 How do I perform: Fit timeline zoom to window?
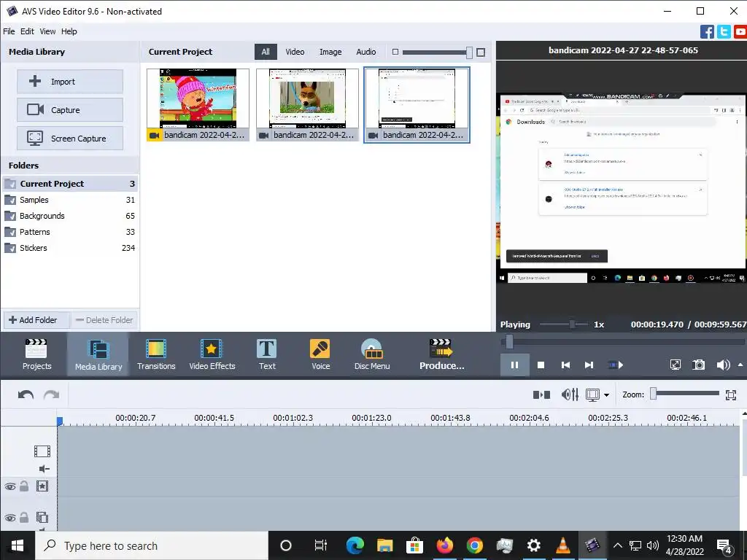pos(731,394)
